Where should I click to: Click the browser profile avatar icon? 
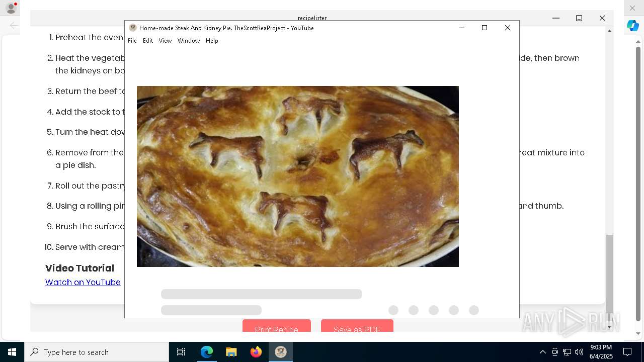[x=11, y=8]
